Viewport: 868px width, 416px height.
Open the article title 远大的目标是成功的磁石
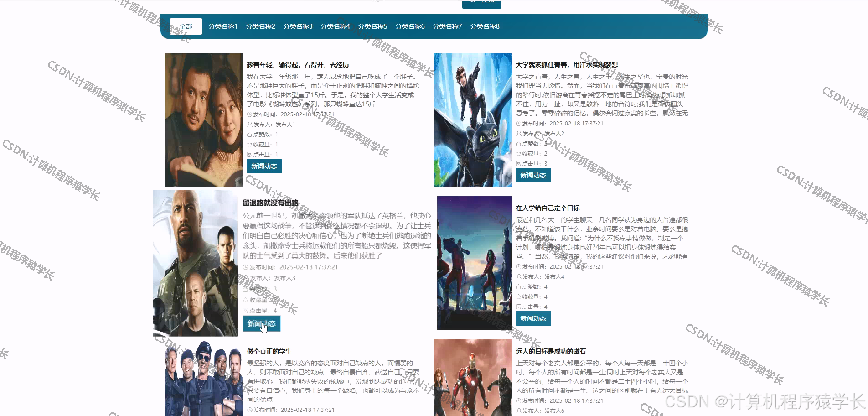[x=551, y=351]
